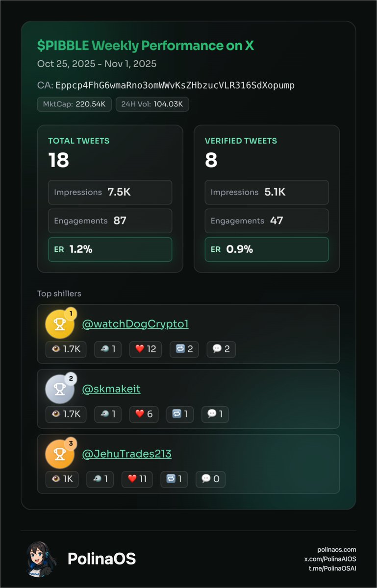The width and height of the screenshot is (377, 588).
Task: Click the comment count badge for @JehuTrades213
Action: click(210, 479)
